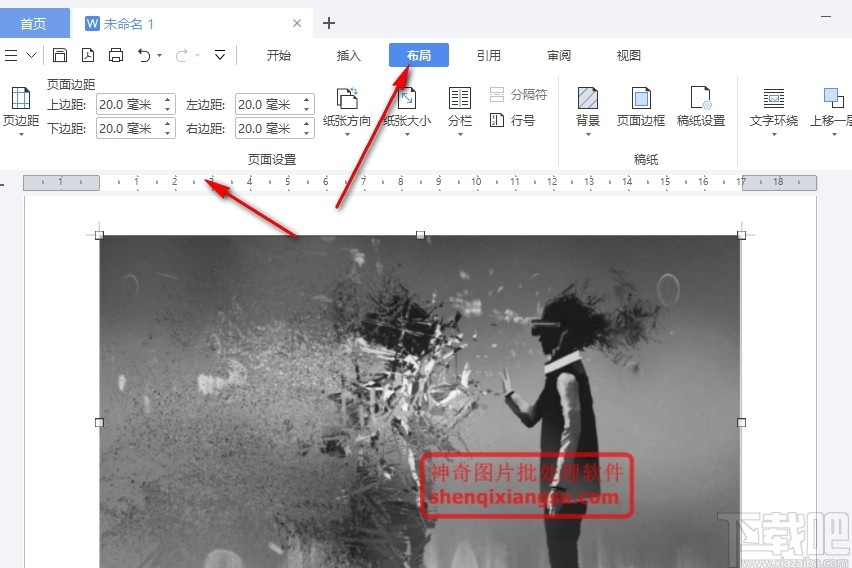
Task: Toggle 行号 line numbers
Action: (x=512, y=120)
